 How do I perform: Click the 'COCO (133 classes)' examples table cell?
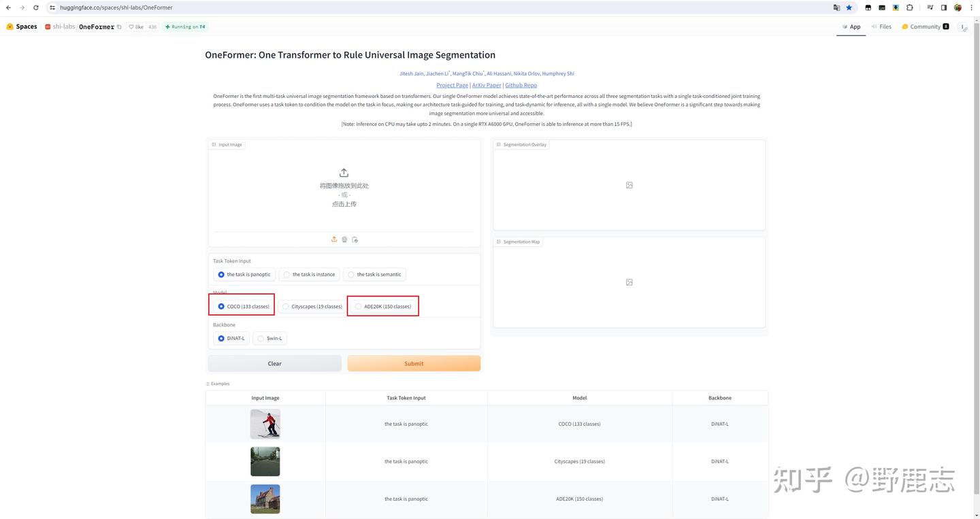(x=579, y=424)
